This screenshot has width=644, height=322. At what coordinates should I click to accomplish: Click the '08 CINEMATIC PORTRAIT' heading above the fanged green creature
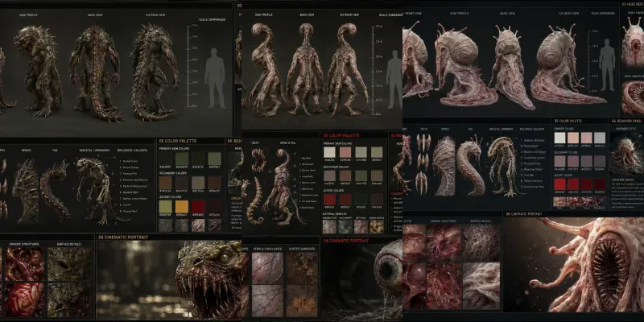tap(123, 237)
